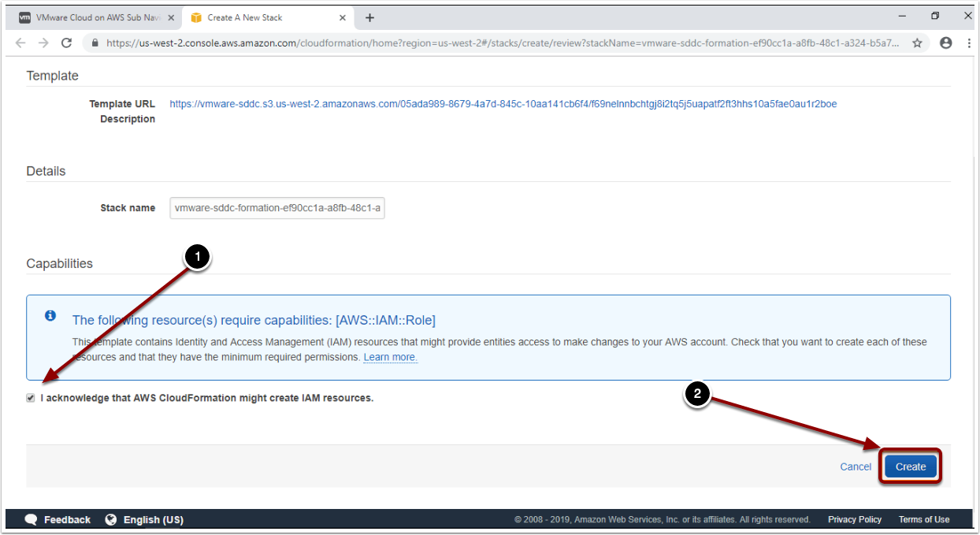This screenshot has width=980, height=535.
Task: Open the Learn more link
Action: coord(390,358)
